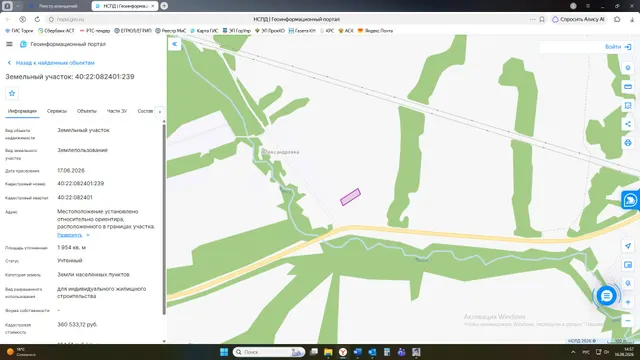This screenshot has height=360, width=640.
Task: Click the map search magnifier tool
Action: point(628,283)
